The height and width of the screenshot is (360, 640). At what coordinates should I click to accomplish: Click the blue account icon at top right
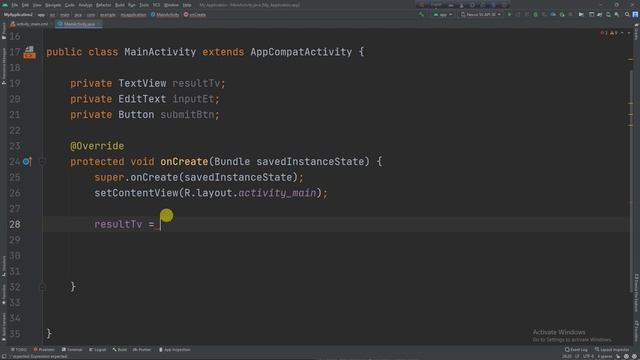point(635,14)
